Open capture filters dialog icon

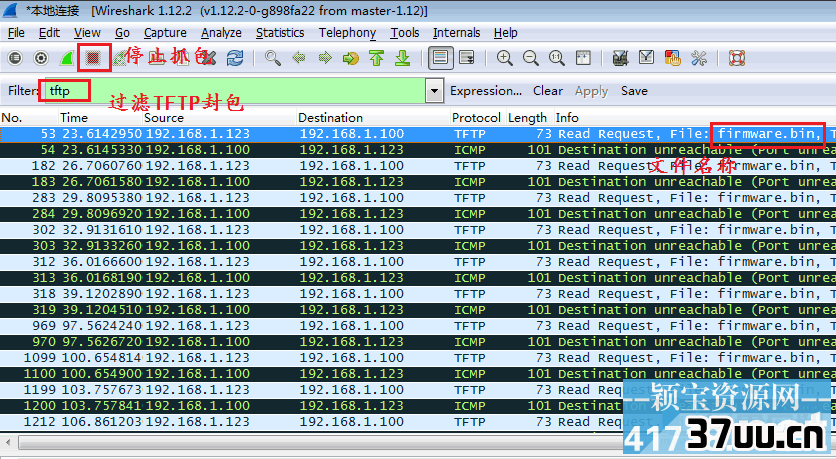point(620,58)
